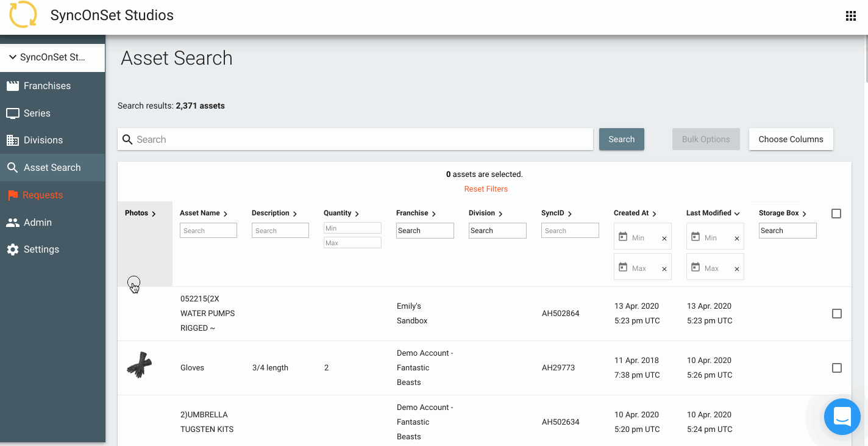The image size is (868, 446).
Task: Click the Search button
Action: 621,139
